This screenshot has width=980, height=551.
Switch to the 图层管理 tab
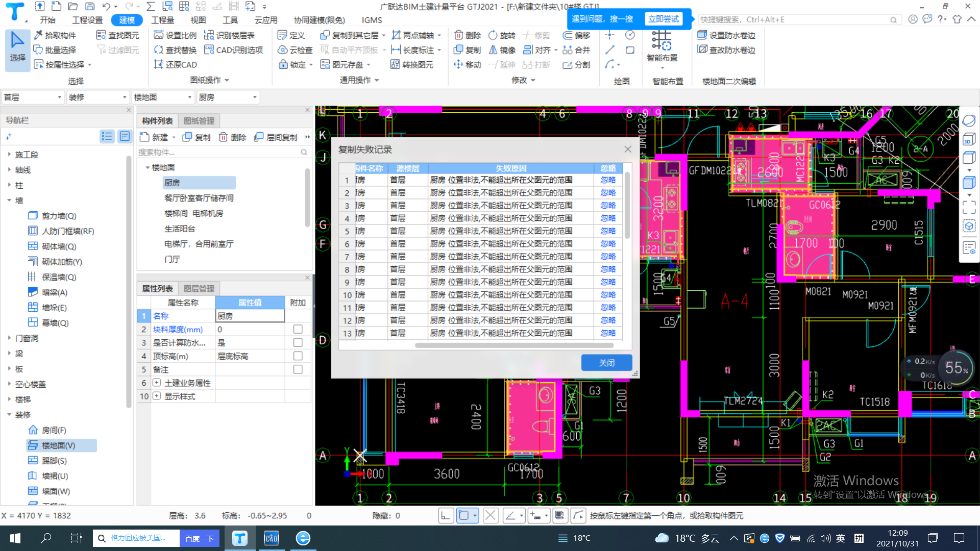coord(199,289)
